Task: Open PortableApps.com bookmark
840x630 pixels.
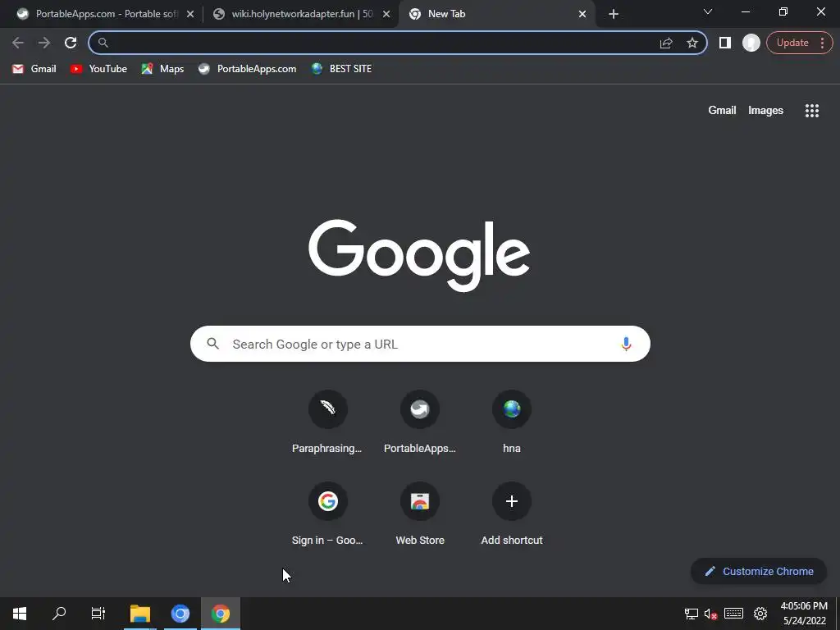Action: 247,69
